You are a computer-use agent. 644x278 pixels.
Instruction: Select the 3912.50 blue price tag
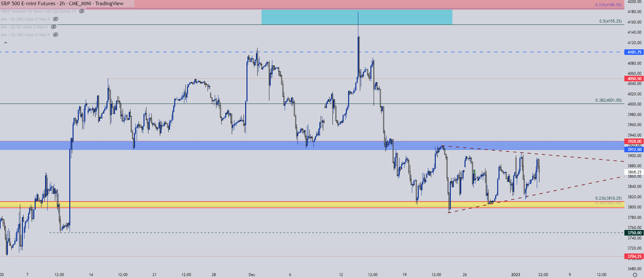634,149
